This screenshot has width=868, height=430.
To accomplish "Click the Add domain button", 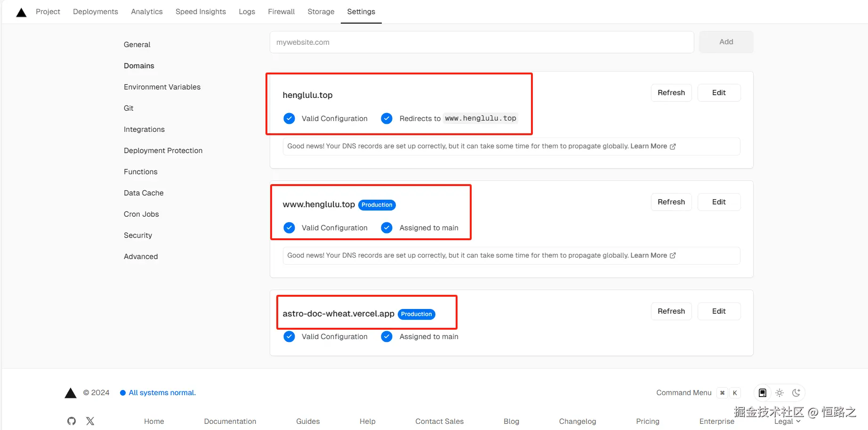I will click(726, 42).
